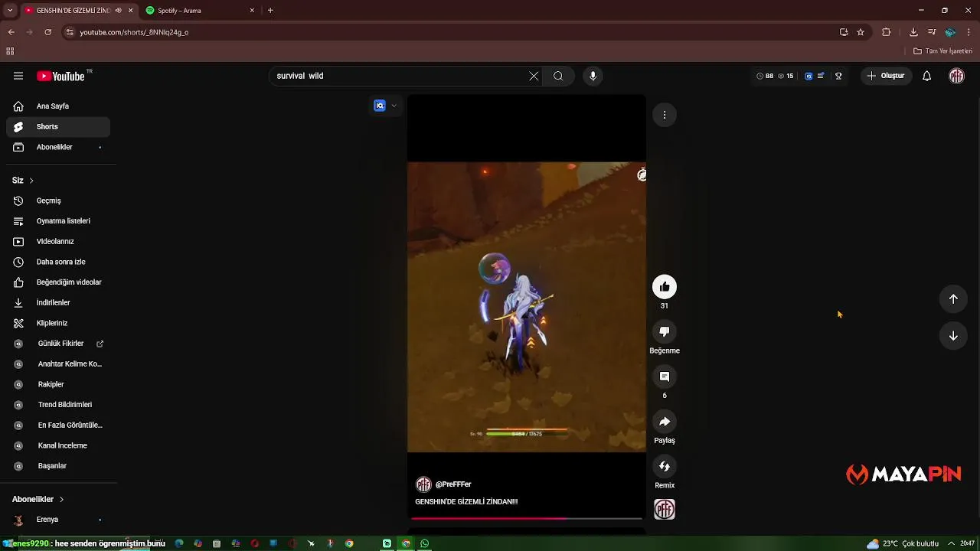This screenshot has height=551, width=980.
Task: Open Rakipler in the sidebar
Action: (58, 384)
